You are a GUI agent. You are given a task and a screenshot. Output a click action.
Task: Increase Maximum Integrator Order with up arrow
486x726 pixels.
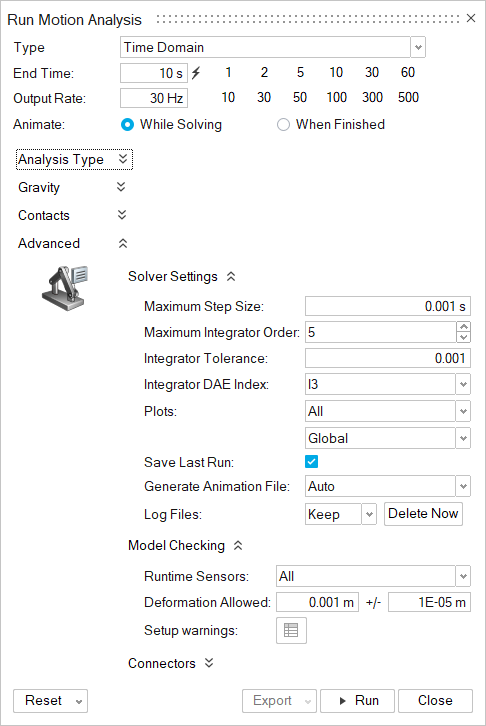click(x=463, y=327)
